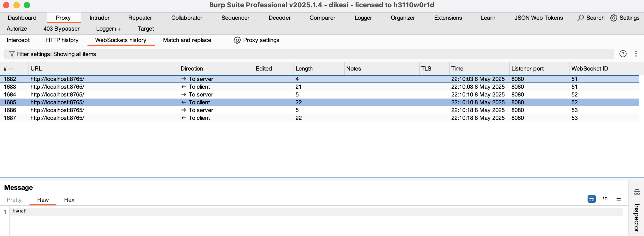Image resolution: width=644 pixels, height=236 pixels.
Task: Open the Dashboard tab
Action: tap(22, 18)
